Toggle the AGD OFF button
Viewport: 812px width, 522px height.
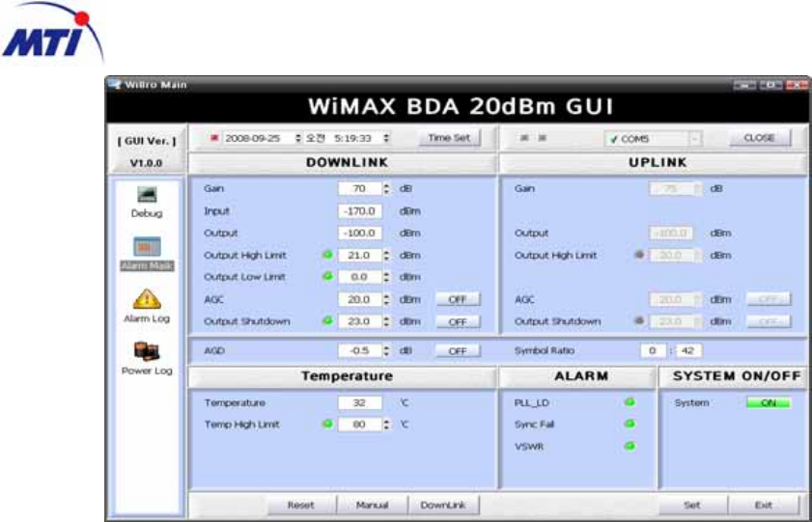458,351
